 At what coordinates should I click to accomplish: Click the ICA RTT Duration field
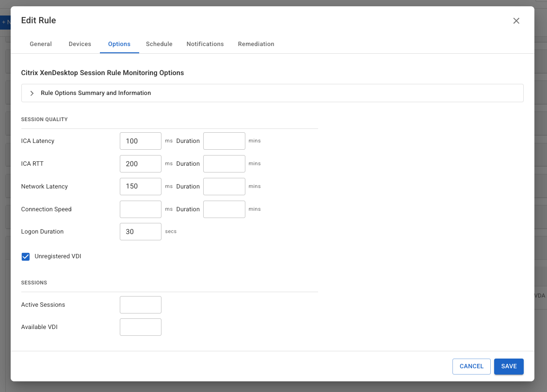point(225,164)
